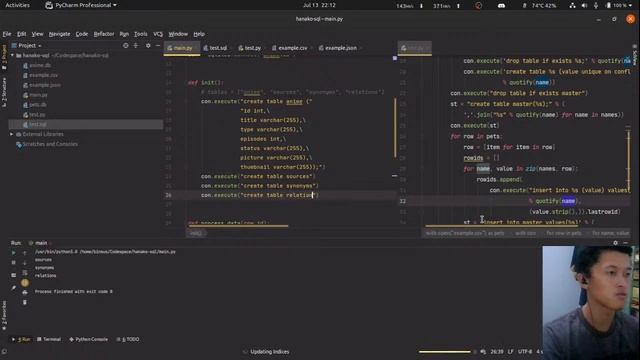The image size is (640, 360).
Task: Click Activities in the top bar
Action: [18, 5]
